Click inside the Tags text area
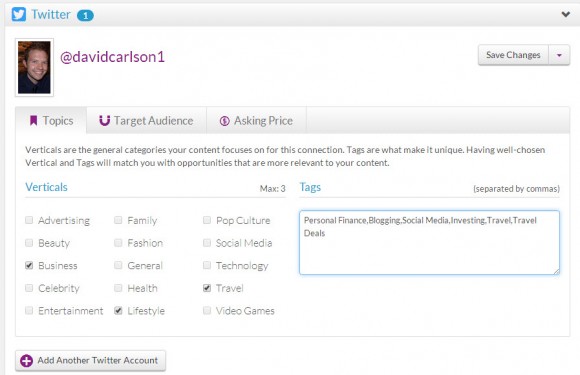The height and width of the screenshot is (375, 580). pyautogui.click(x=429, y=243)
